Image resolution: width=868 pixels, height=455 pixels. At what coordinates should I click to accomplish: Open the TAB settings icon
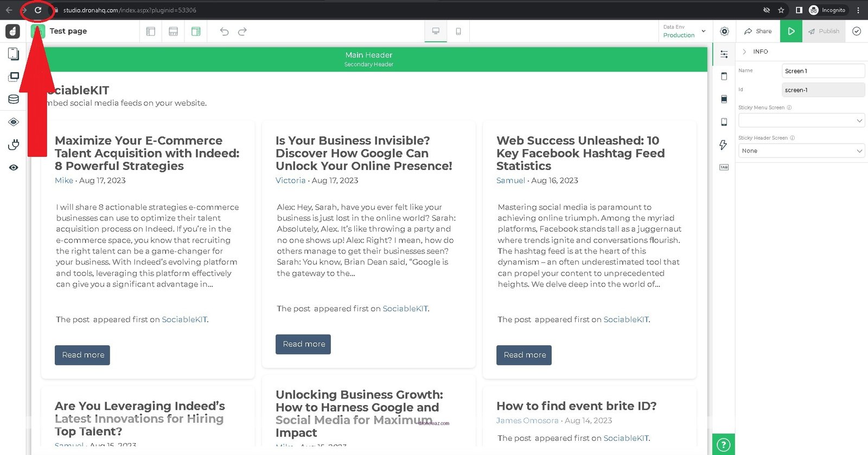[x=724, y=167]
